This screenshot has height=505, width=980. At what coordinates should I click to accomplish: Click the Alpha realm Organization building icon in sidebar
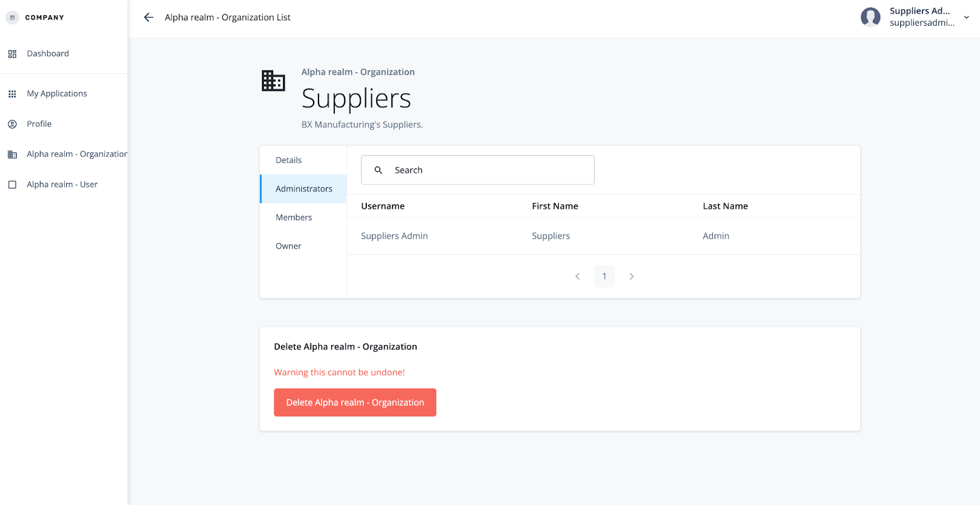coord(12,154)
